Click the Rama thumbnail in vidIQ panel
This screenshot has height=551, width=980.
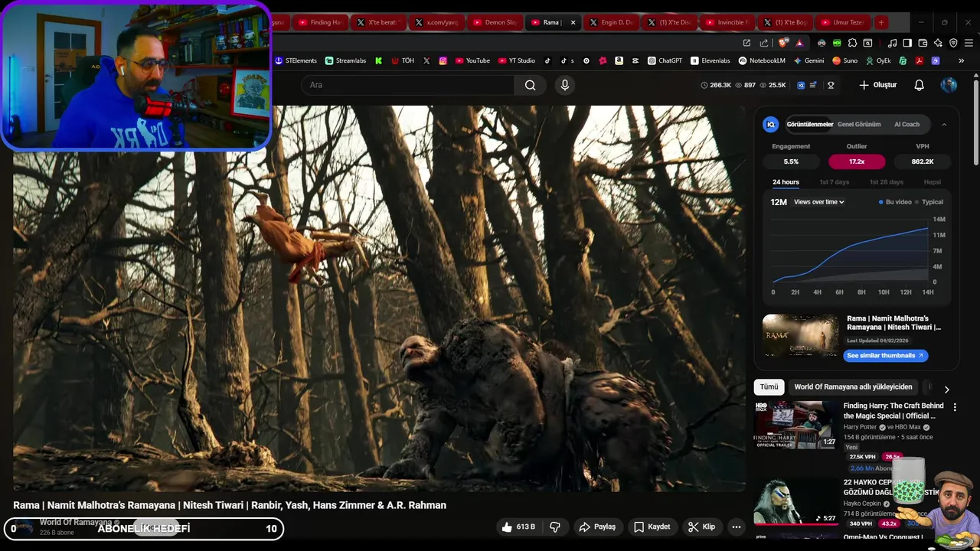801,334
